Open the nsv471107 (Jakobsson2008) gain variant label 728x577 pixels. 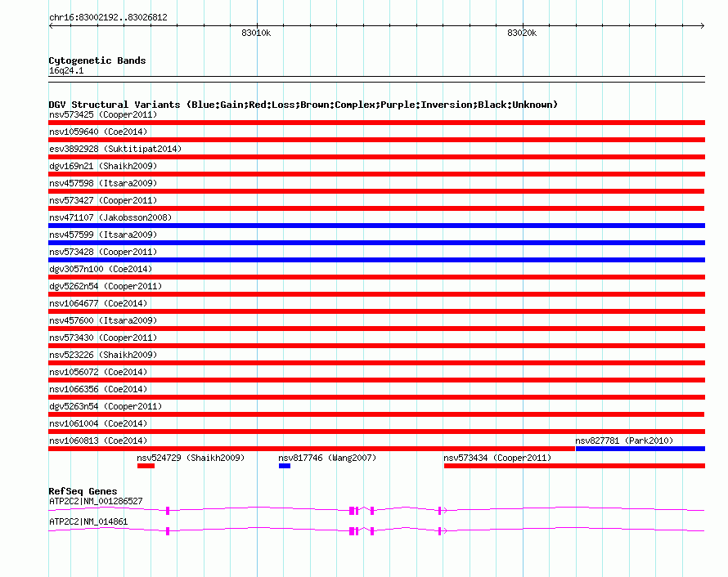(110, 217)
